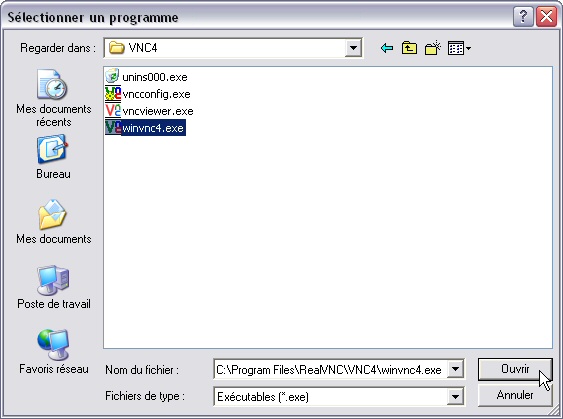
Task: Click the Annuler button
Action: (x=515, y=395)
